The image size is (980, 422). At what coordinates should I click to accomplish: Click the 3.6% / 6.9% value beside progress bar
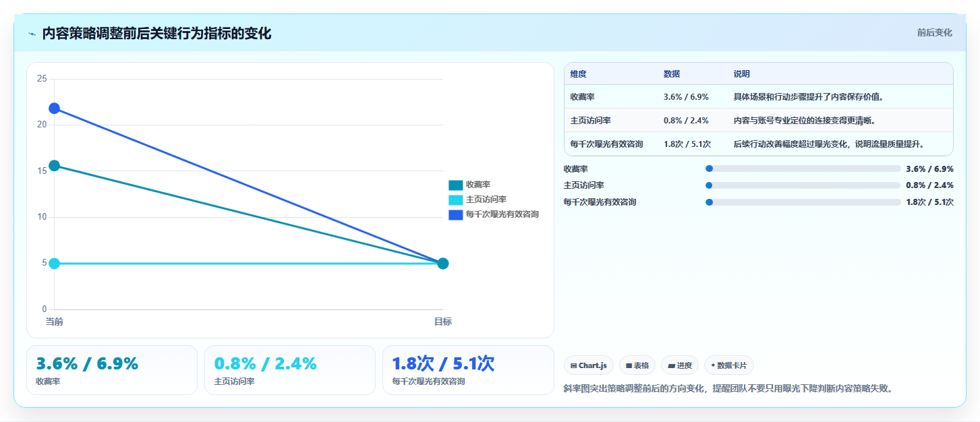[929, 169]
